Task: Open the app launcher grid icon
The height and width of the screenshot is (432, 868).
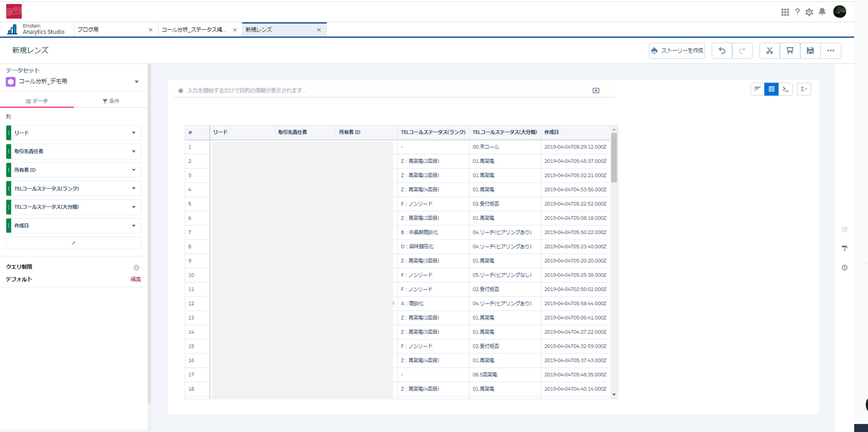Action: (785, 12)
